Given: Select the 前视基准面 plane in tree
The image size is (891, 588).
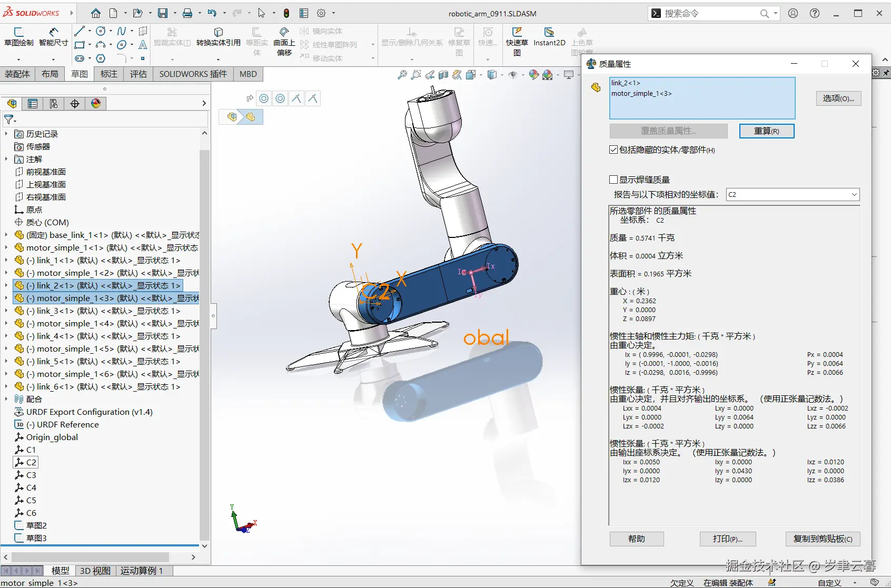Looking at the screenshot, I should 46,172.
